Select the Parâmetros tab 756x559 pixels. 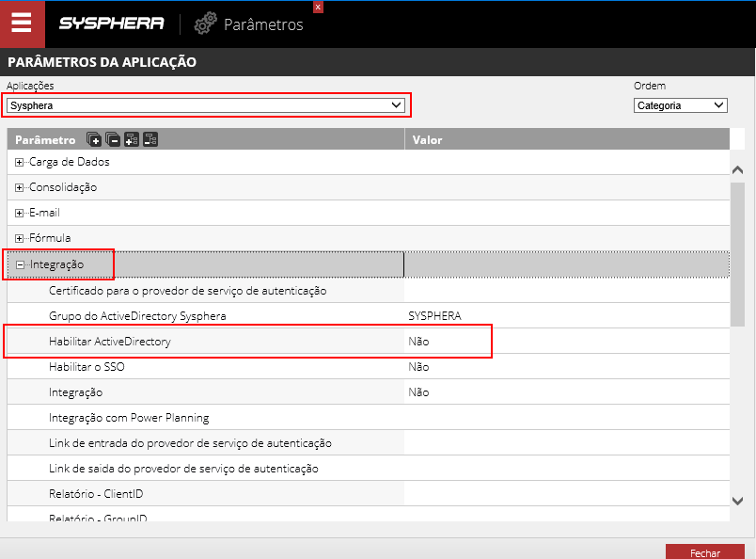pyautogui.click(x=263, y=24)
